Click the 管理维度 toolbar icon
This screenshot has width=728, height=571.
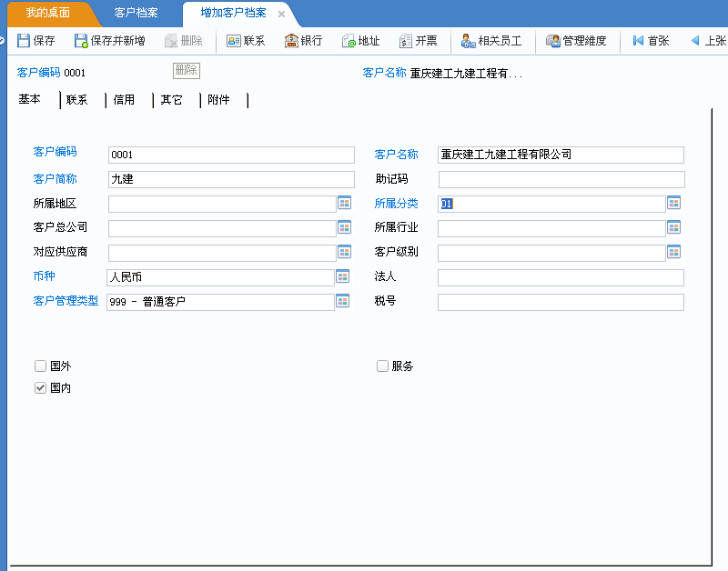(x=570, y=40)
